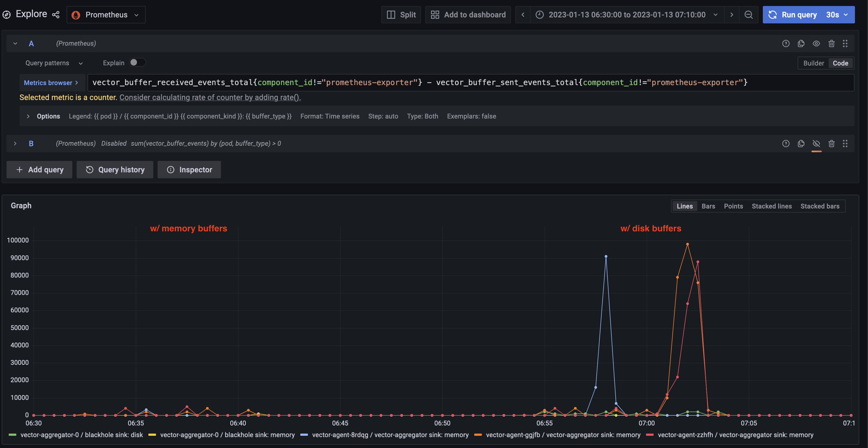
Task: Hide query A using the eye icon
Action: pyautogui.click(x=816, y=43)
